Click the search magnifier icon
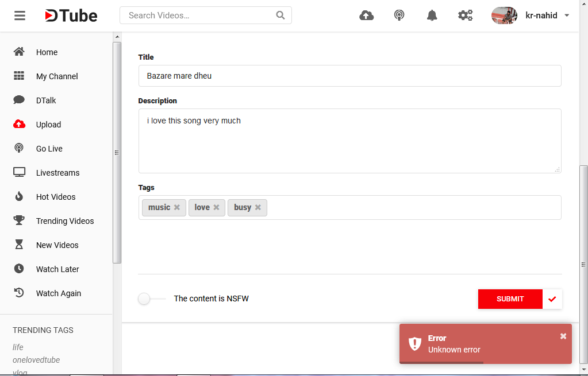This screenshot has width=588, height=376. pyautogui.click(x=280, y=15)
